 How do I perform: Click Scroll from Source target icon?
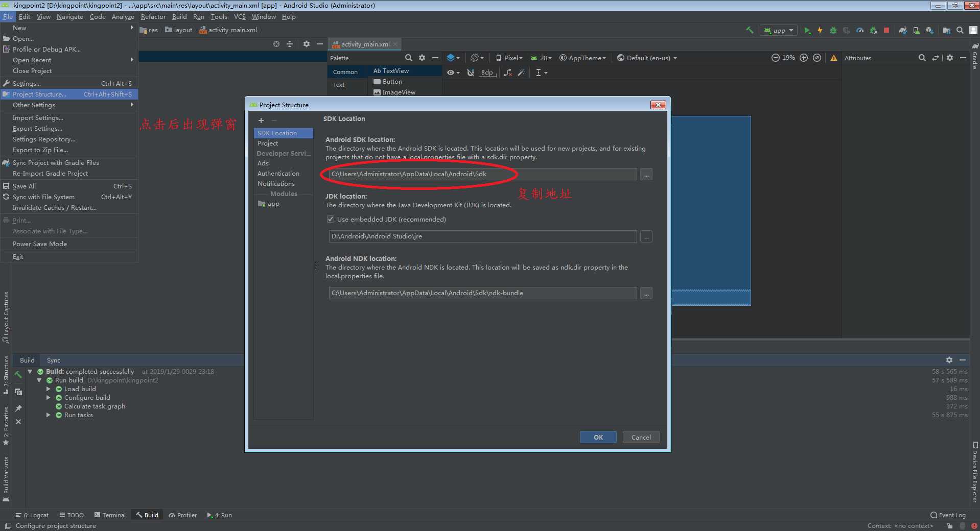pyautogui.click(x=276, y=44)
